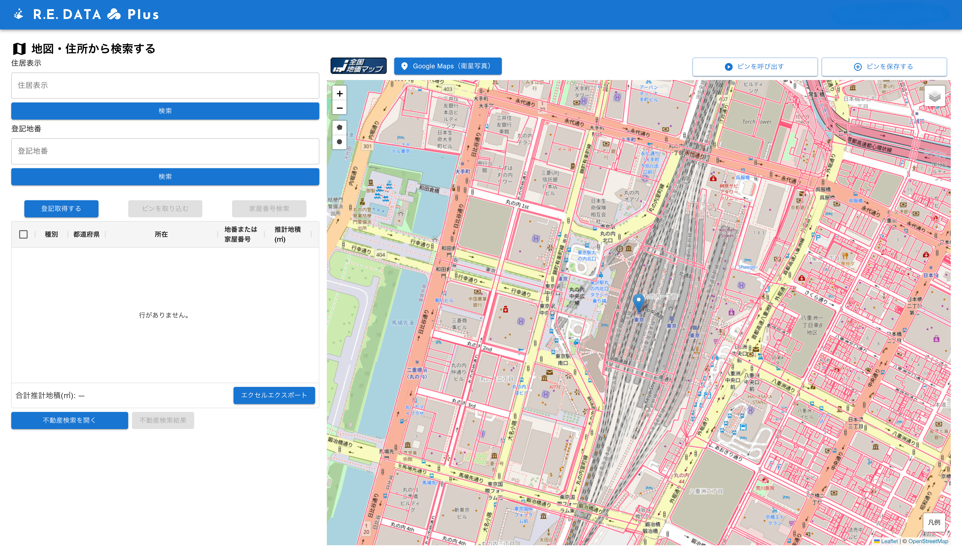Toggle the select-all checkbox in table header
This screenshot has width=962, height=560.
(x=23, y=234)
